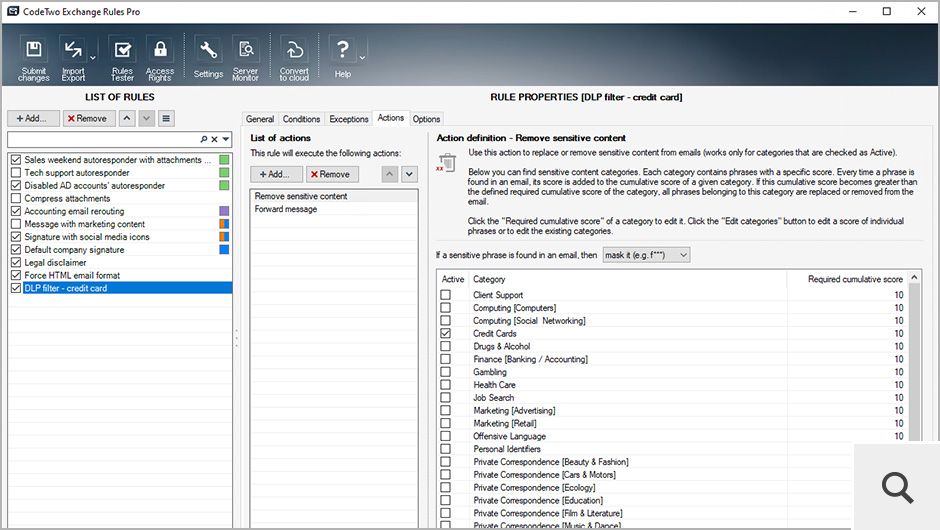This screenshot has height=530, width=940.
Task: Click the categories list scrollbar up arrow
Action: [914, 277]
